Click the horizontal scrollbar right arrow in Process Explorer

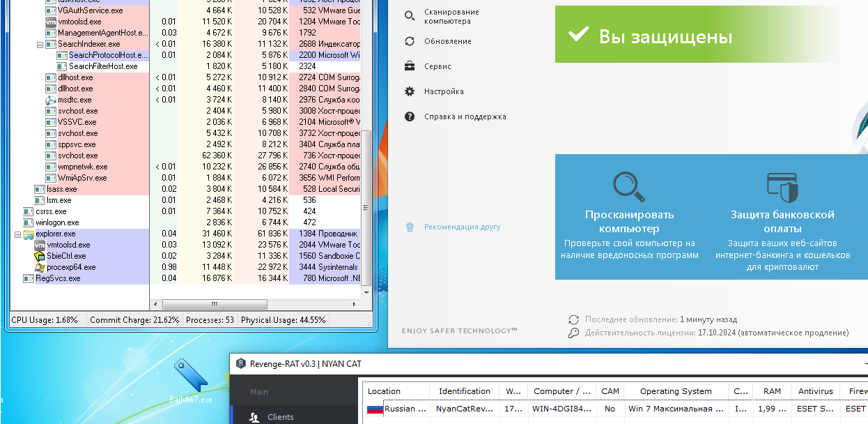pos(356,305)
